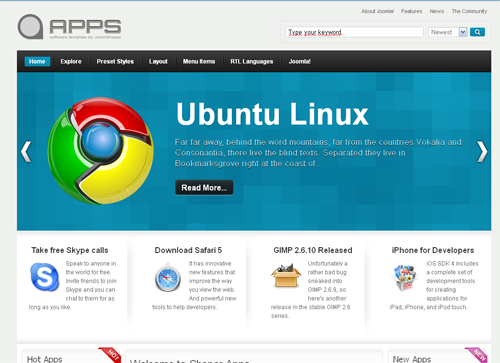Viewport: 500px width, 363px height.
Task: Click the APPS site logo
Action: pos(69,27)
